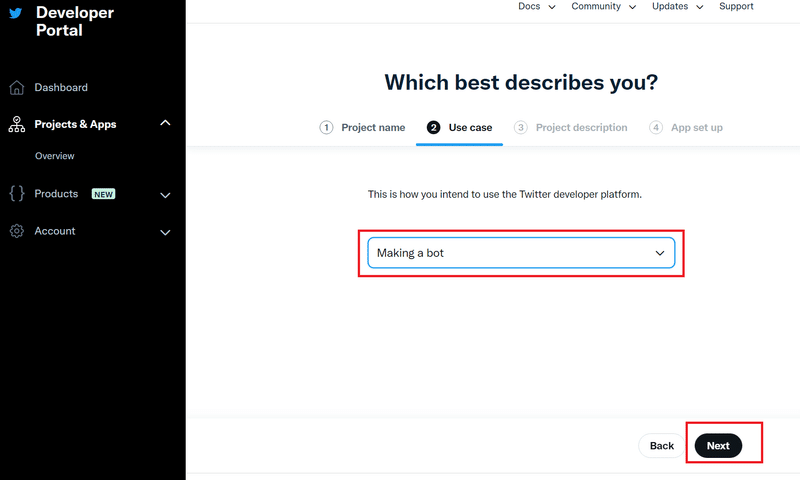800x480 pixels.
Task: Collapse the Projects & Apps section
Action: (165, 123)
